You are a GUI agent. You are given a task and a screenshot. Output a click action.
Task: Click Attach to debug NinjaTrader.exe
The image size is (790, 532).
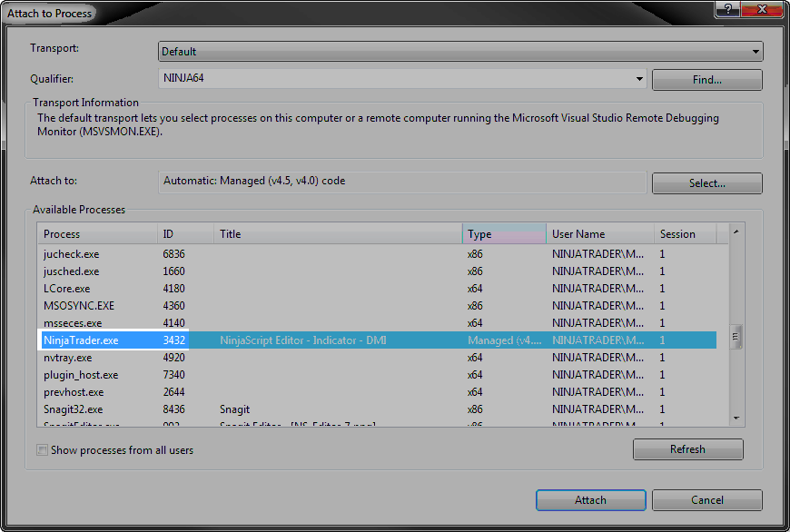pyautogui.click(x=590, y=499)
